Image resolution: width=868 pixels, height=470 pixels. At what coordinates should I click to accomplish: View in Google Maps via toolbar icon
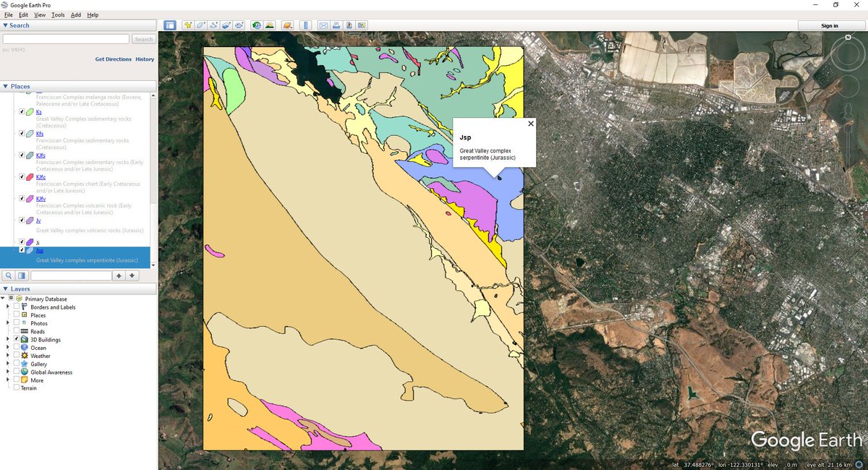[x=362, y=25]
